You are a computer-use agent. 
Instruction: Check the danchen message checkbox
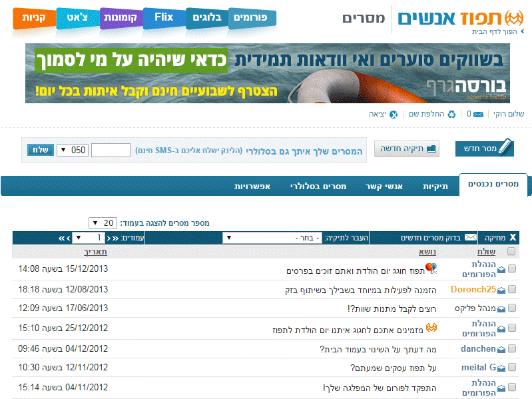(512, 348)
